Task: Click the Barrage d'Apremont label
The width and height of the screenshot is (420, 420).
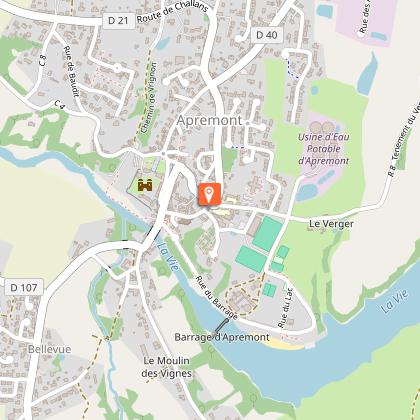Action: coord(222,337)
